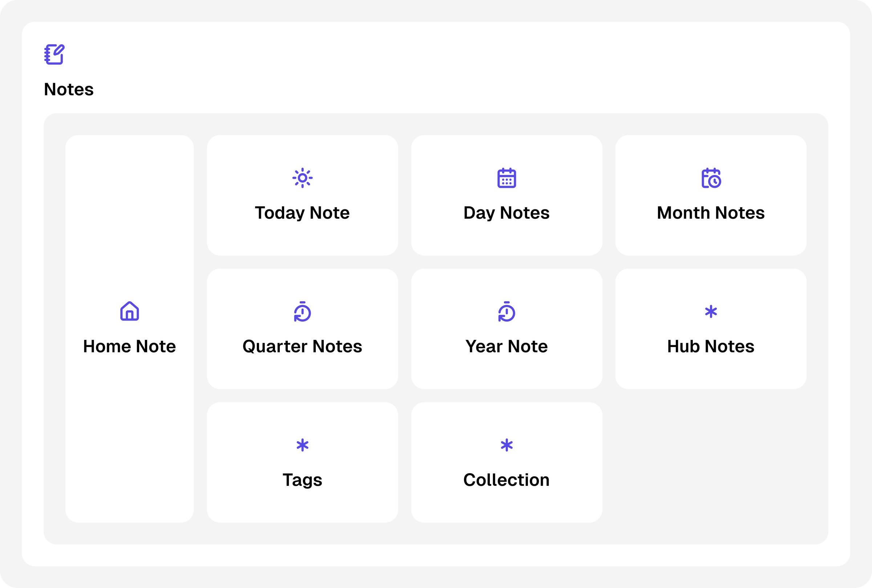Click the timer icon on Year Note
The width and height of the screenshot is (872, 588).
tap(506, 311)
